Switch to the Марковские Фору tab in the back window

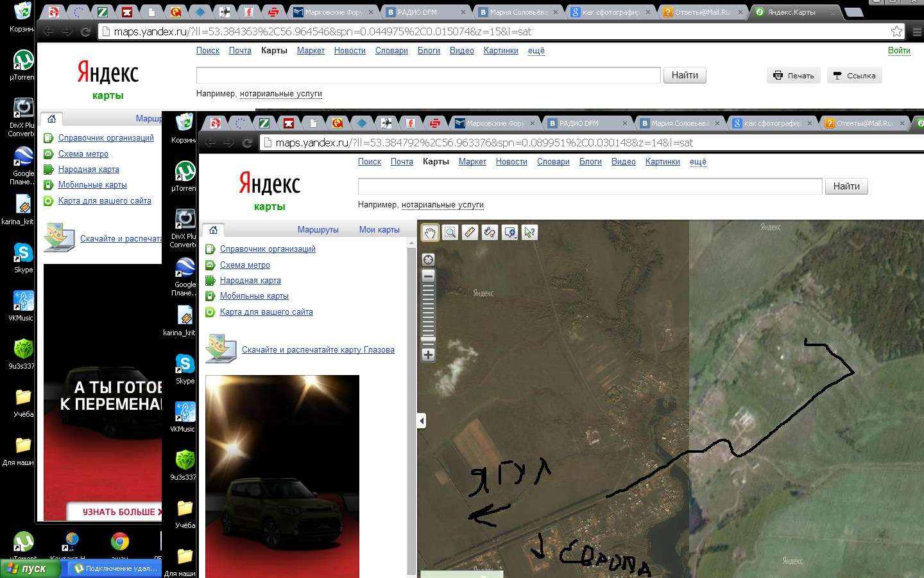pyautogui.click(x=333, y=12)
